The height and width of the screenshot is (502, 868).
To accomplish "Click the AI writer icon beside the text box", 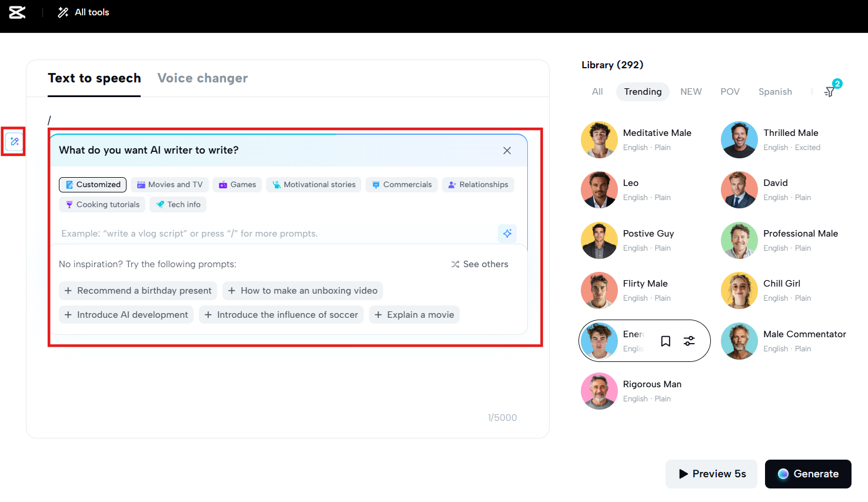I will click(x=14, y=142).
